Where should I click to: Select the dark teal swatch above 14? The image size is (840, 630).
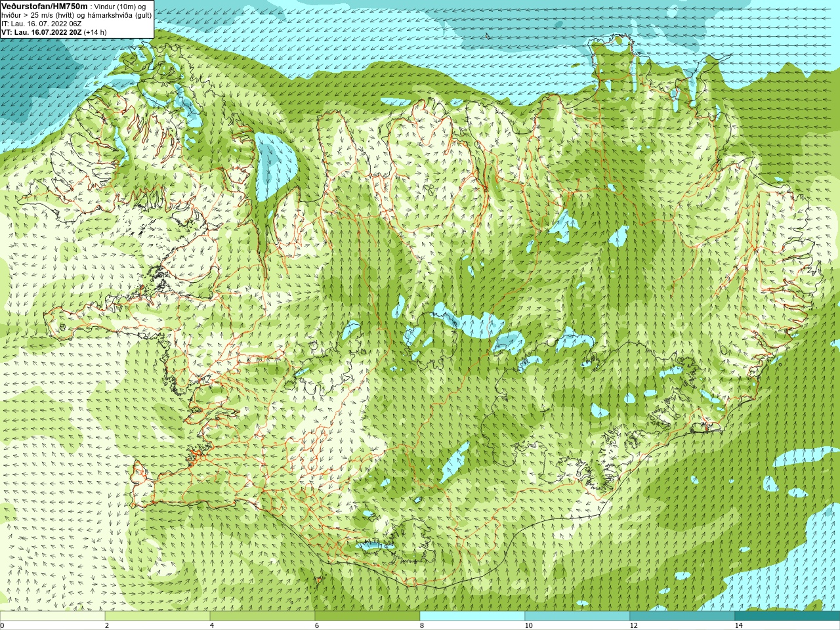(787, 616)
